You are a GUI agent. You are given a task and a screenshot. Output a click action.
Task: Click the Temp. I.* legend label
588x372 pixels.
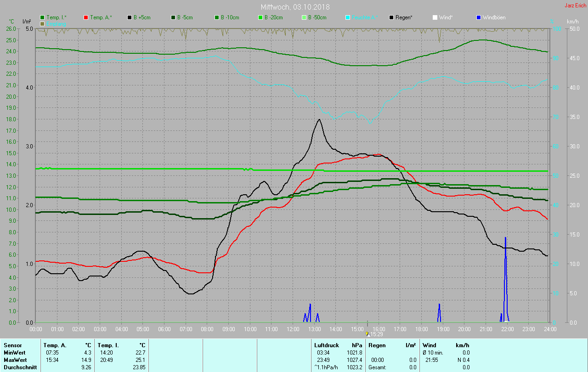pos(57,17)
